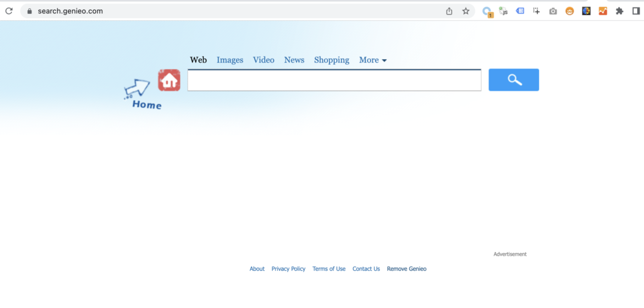
Task: Toggle the browser side panel icon
Action: click(x=636, y=11)
